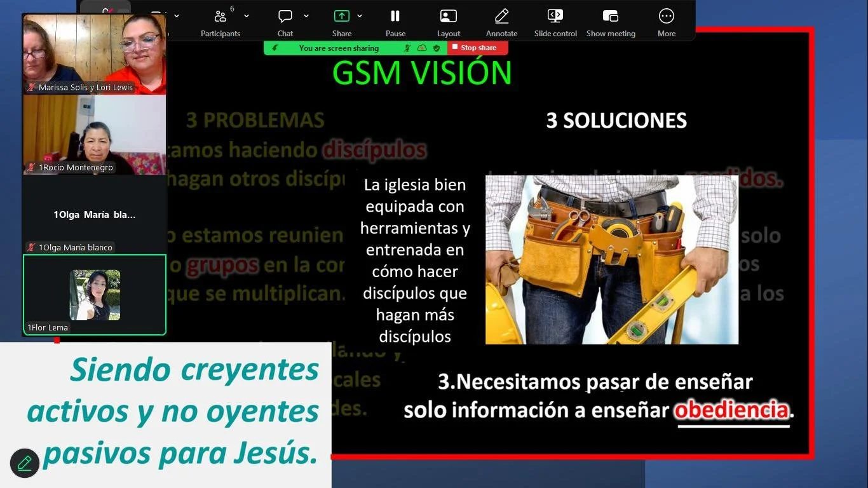Click muted mic icon beside 1Rocio Montenegro
The height and width of the screenshot is (488, 868).
(x=31, y=167)
